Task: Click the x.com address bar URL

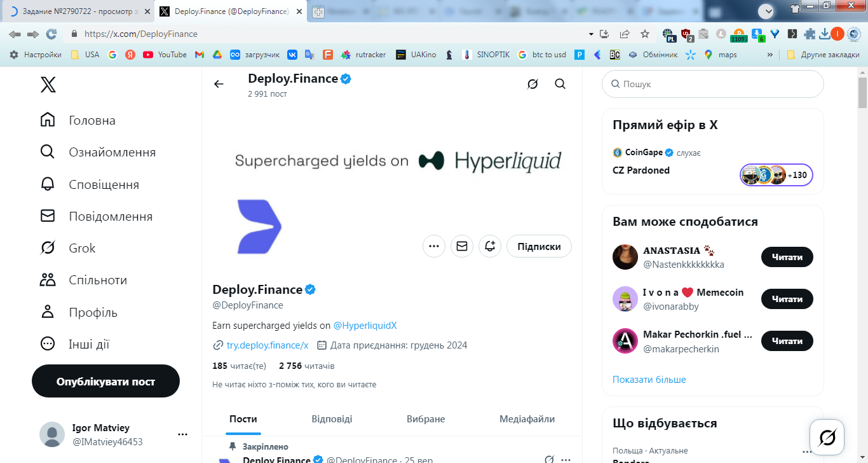Action: [141, 34]
